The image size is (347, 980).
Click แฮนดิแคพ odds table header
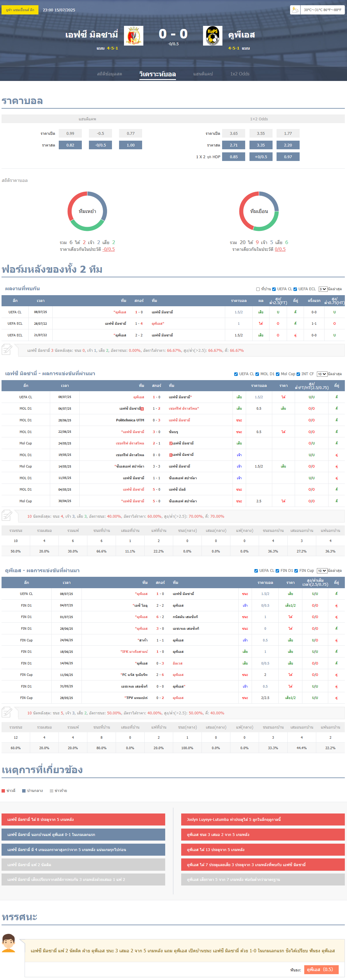click(x=87, y=119)
